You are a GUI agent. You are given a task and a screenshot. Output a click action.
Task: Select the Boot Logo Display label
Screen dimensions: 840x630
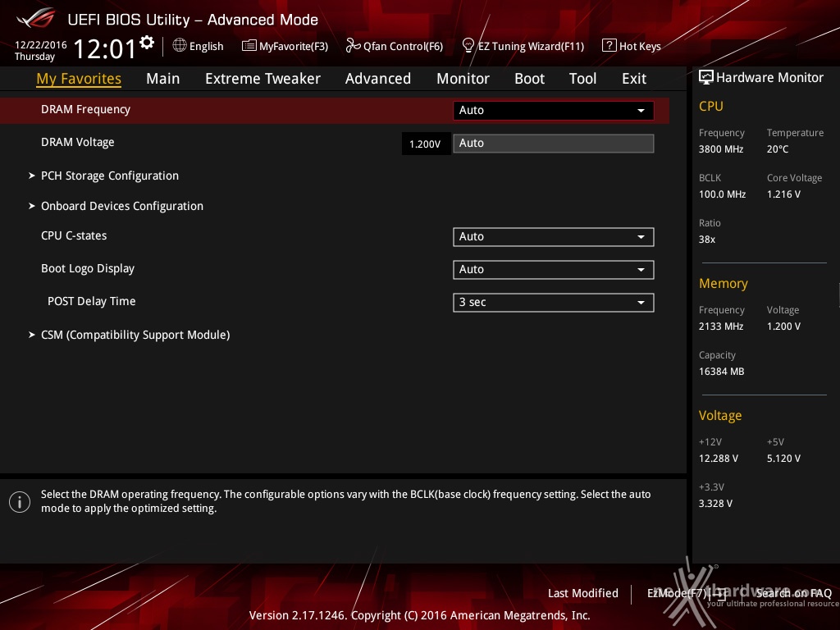tap(88, 268)
